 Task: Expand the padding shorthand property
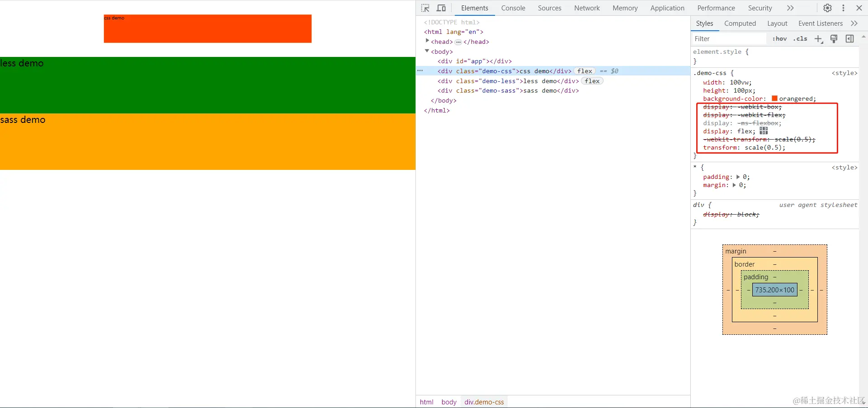pyautogui.click(x=738, y=177)
